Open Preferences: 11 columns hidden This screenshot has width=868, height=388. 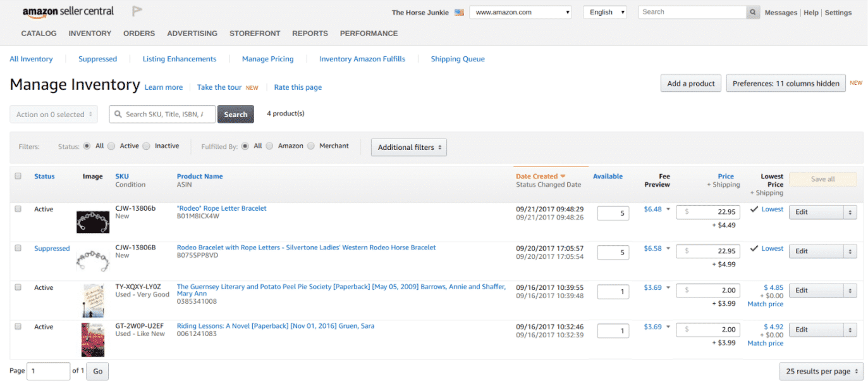click(x=786, y=84)
